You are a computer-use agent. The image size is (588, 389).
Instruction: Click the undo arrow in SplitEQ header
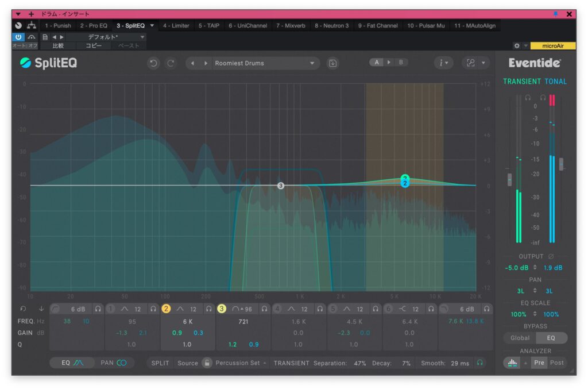pos(153,63)
